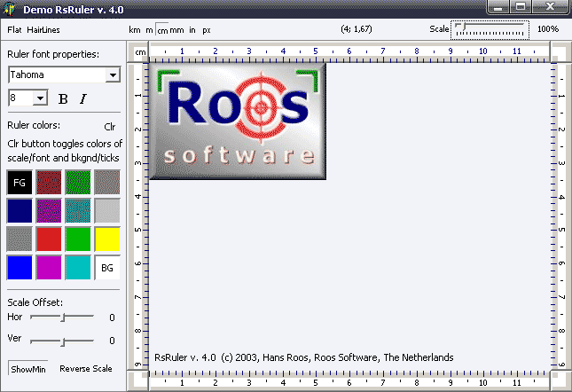Pick the brownish gray dithered swatch
This screenshot has width=572, height=392.
(107, 182)
